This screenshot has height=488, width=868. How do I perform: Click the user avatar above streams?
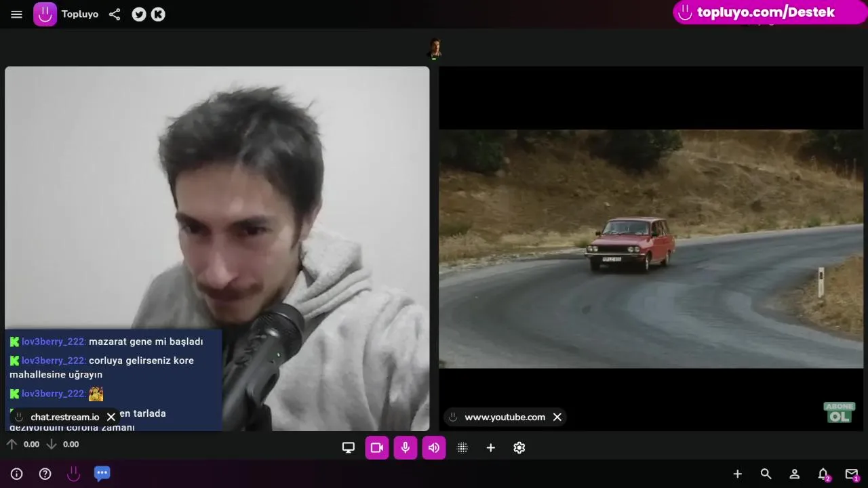point(435,48)
